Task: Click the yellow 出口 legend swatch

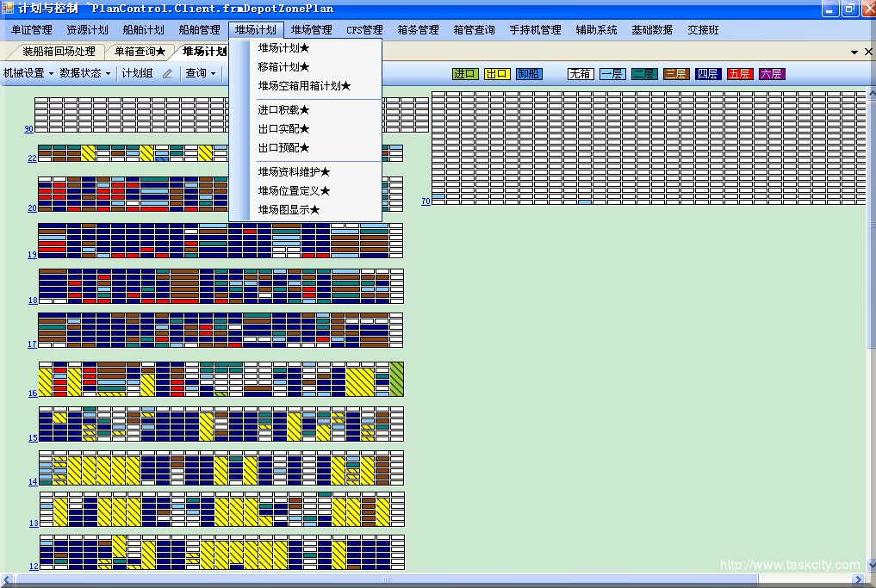Action: click(x=497, y=74)
